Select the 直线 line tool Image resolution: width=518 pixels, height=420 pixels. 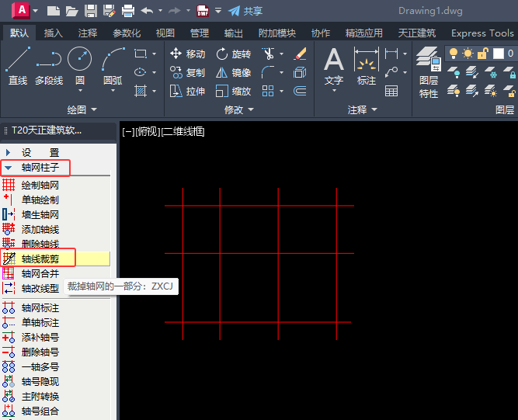coord(18,66)
